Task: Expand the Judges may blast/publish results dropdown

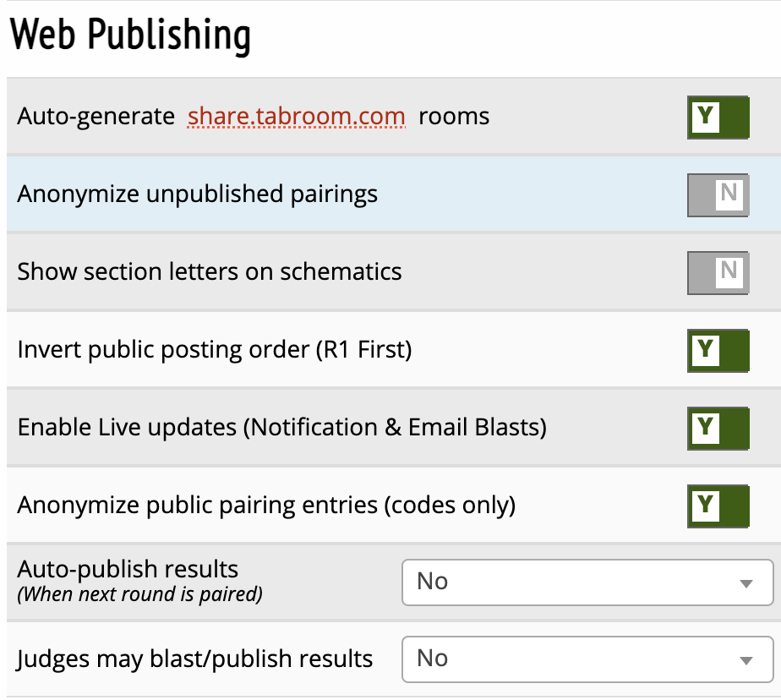Action: 587,659
